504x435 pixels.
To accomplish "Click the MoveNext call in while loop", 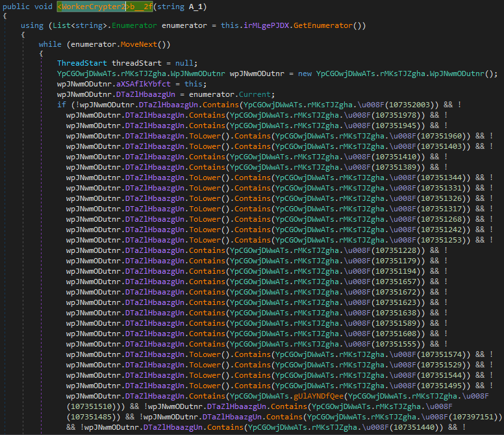I will click(x=139, y=44).
